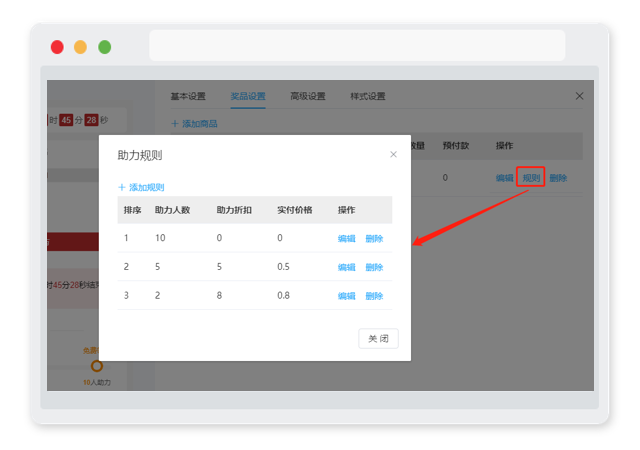
Task: Close the 助力规则 dialog with X icon
Action: click(393, 154)
